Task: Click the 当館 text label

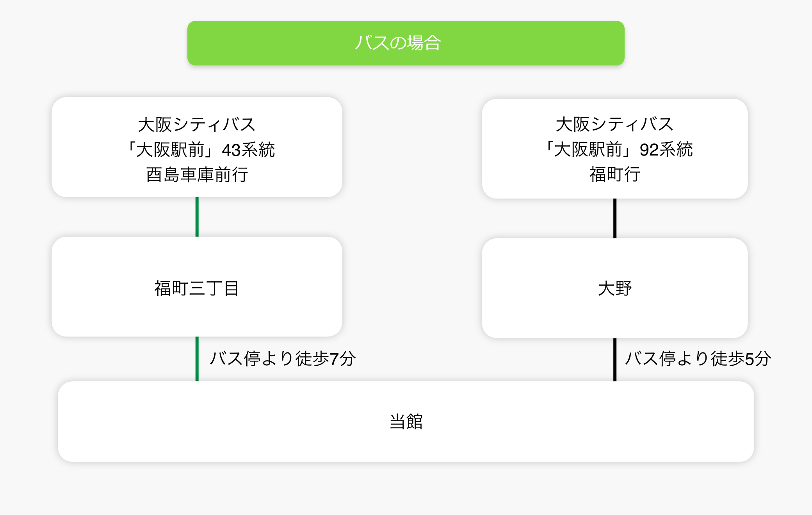Action: click(406, 422)
